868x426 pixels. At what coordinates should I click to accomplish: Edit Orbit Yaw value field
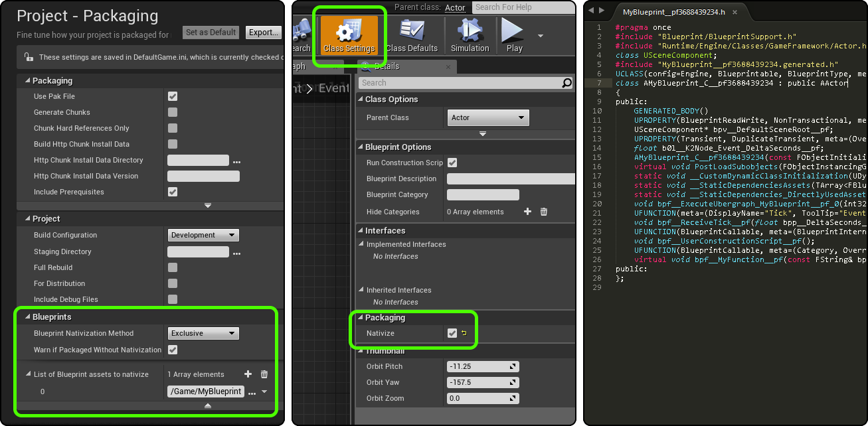483,382
